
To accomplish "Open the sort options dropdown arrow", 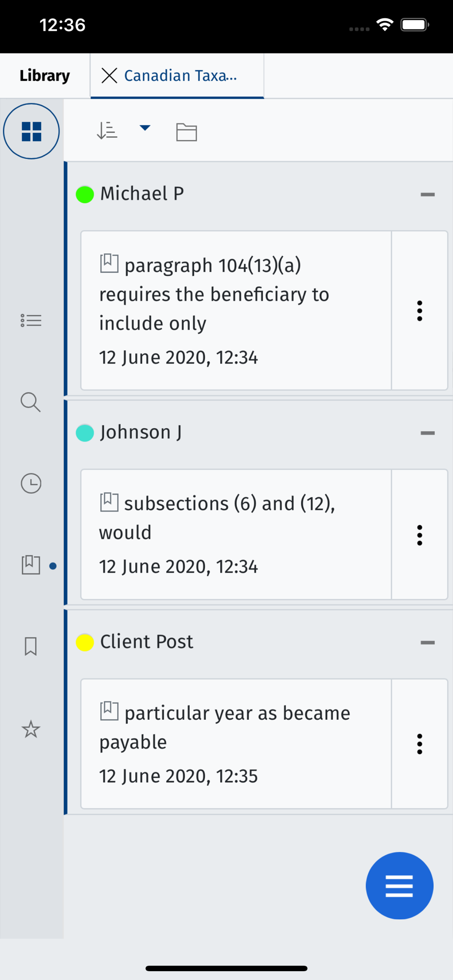I will pos(145,128).
